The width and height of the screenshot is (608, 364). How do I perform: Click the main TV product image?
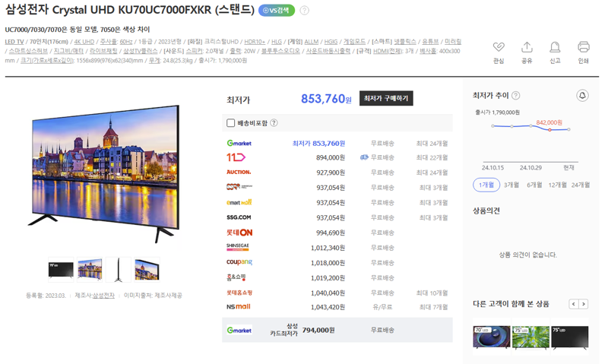pyautogui.click(x=104, y=173)
